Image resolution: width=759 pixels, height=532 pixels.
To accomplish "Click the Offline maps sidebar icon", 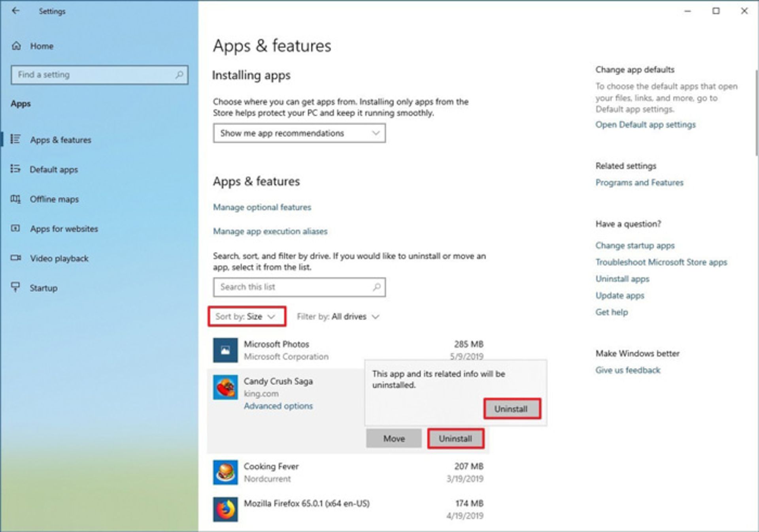I will pyautogui.click(x=15, y=199).
